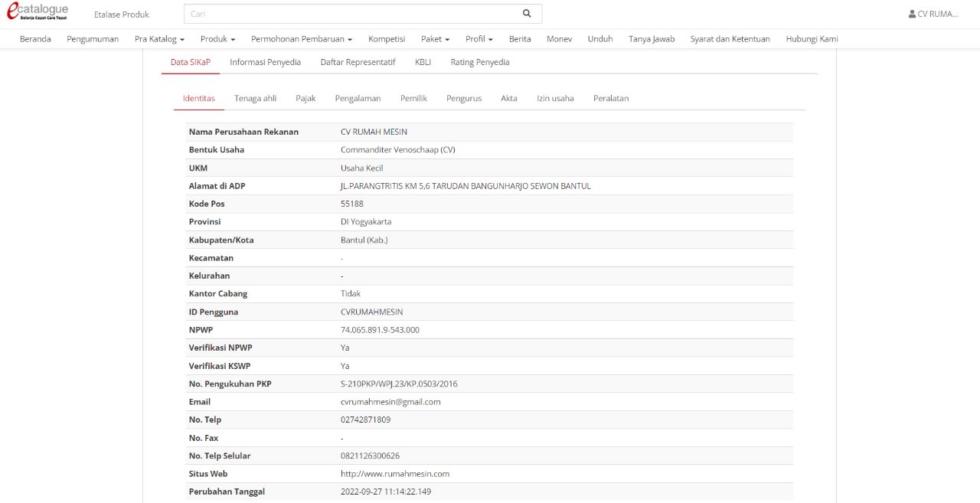
Task: Switch to the Pengalaman subtab
Action: coord(358,98)
